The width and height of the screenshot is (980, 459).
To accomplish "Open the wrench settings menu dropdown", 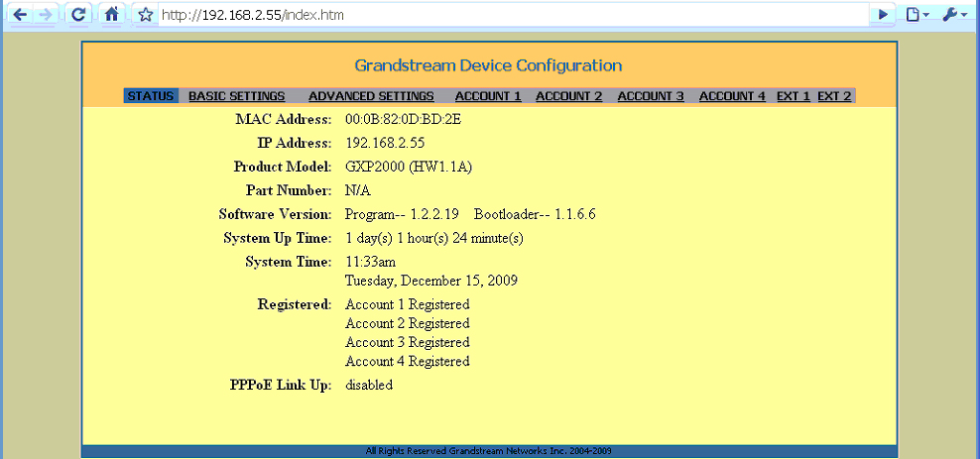I will [x=954, y=15].
